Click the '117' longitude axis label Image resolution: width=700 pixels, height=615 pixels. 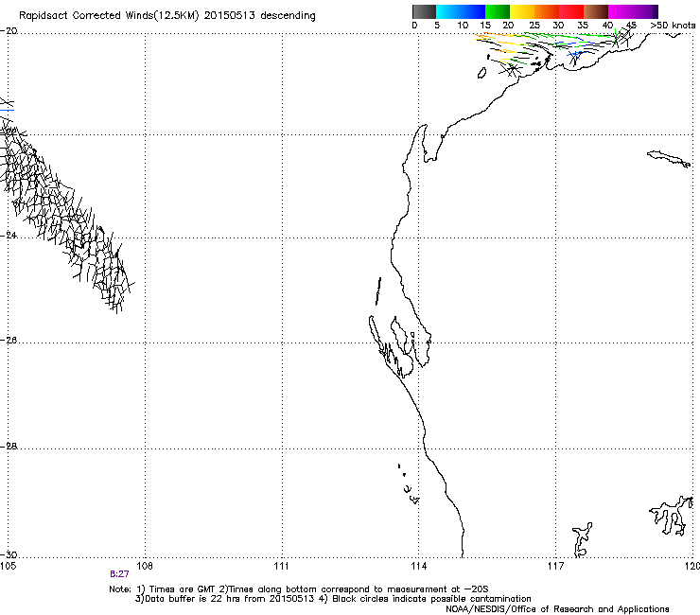click(x=555, y=567)
